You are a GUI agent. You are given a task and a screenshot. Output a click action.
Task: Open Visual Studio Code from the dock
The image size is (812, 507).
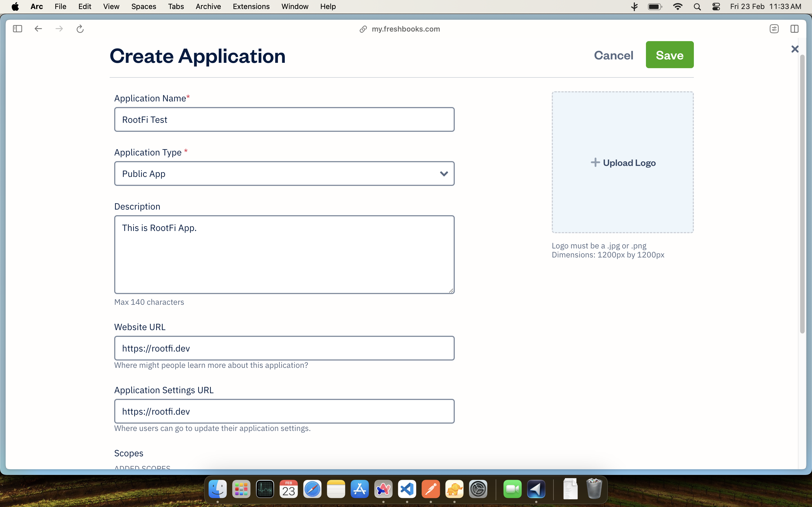coord(407,489)
